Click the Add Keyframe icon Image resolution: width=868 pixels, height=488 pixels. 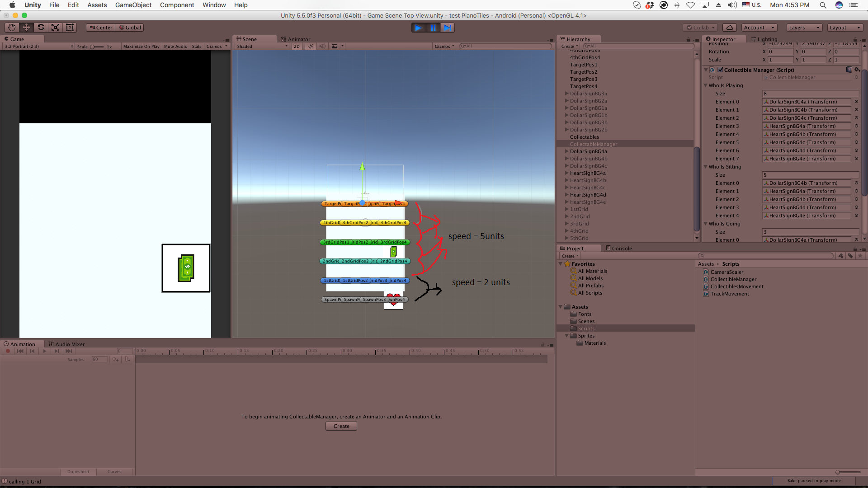coord(116,360)
